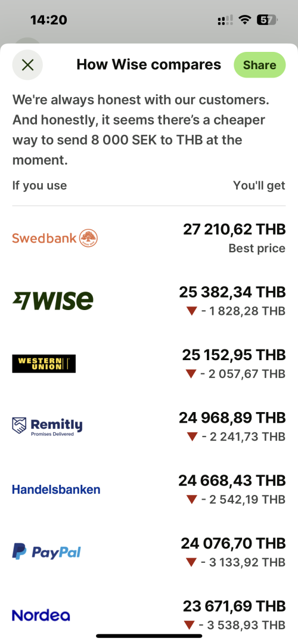Tap the Best price label
298x644 pixels.
pyautogui.click(x=257, y=248)
